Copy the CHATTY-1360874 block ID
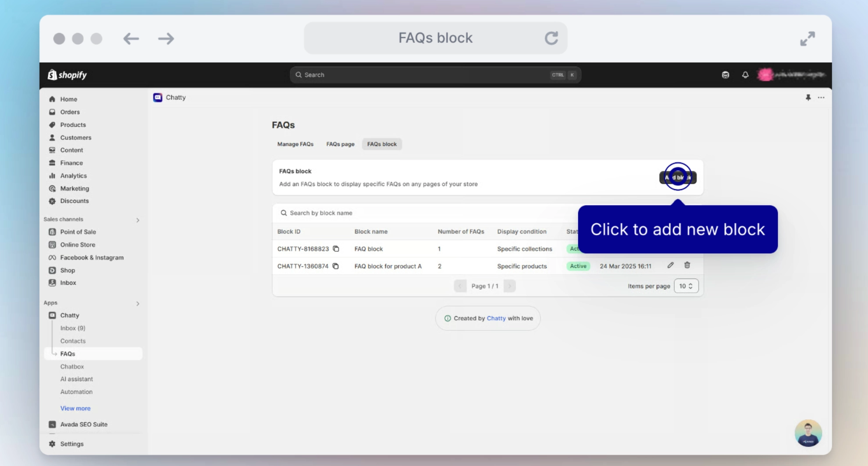 click(x=336, y=266)
